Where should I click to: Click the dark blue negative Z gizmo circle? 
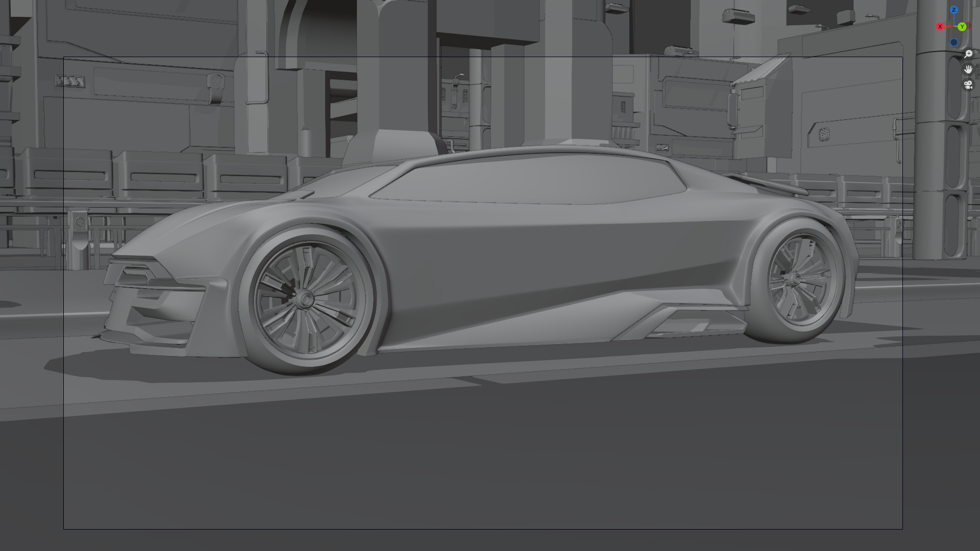(954, 42)
